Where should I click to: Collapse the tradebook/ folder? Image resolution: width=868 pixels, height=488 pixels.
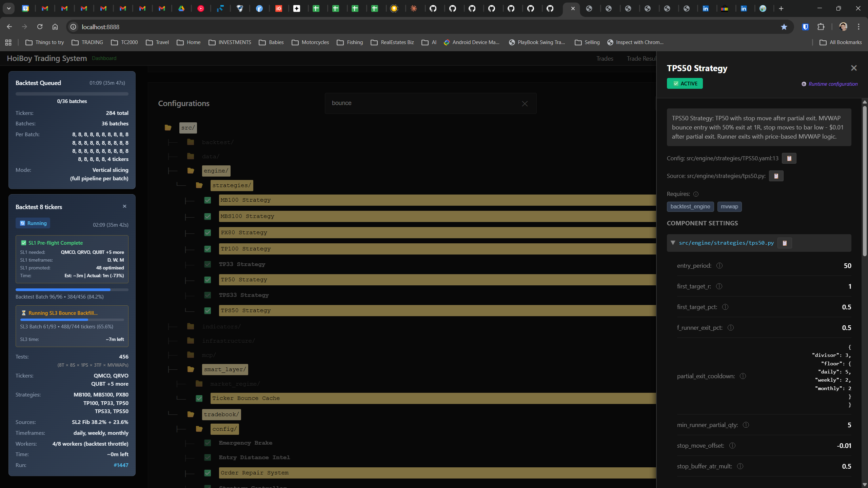[x=191, y=414]
